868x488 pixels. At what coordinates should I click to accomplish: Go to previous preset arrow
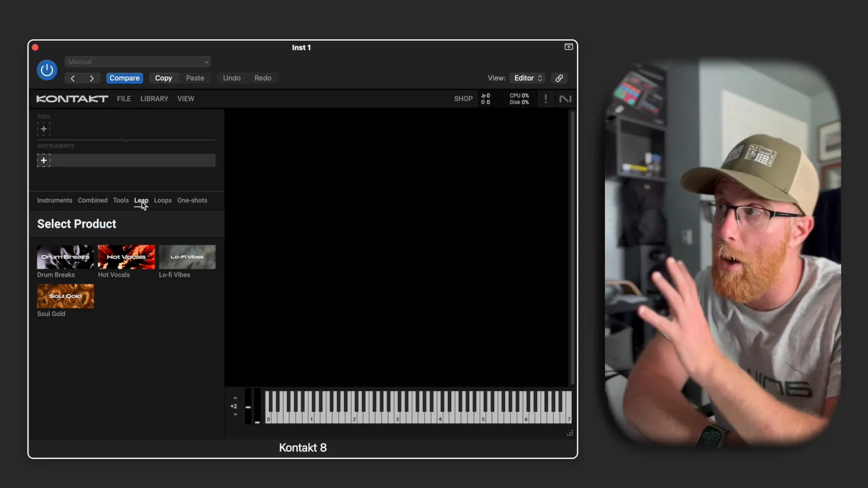[72, 78]
